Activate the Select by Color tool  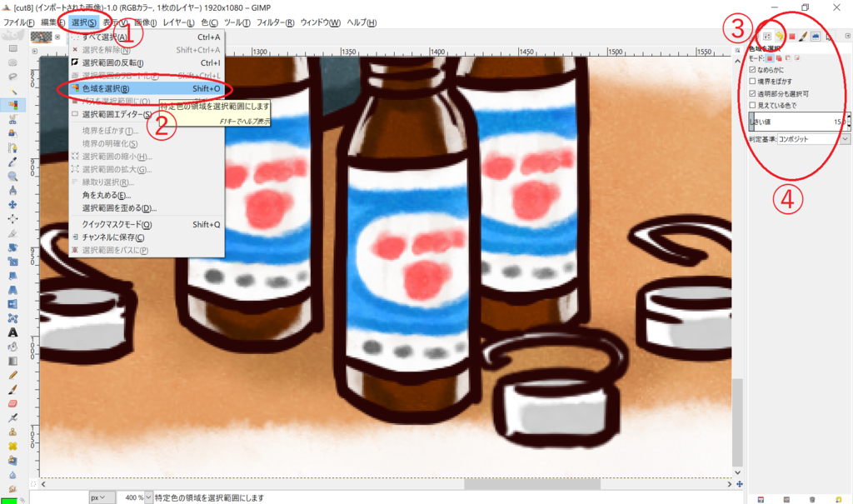pyautogui.click(x=12, y=105)
